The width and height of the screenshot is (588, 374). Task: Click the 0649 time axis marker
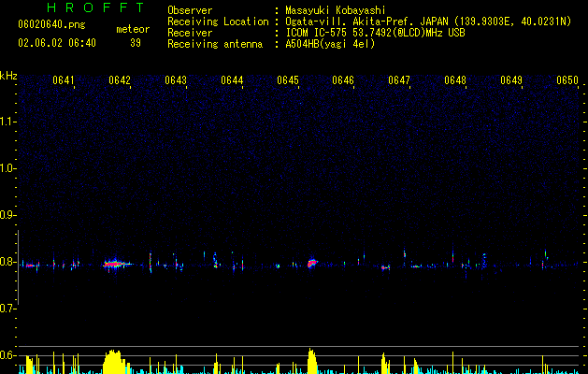pos(511,80)
